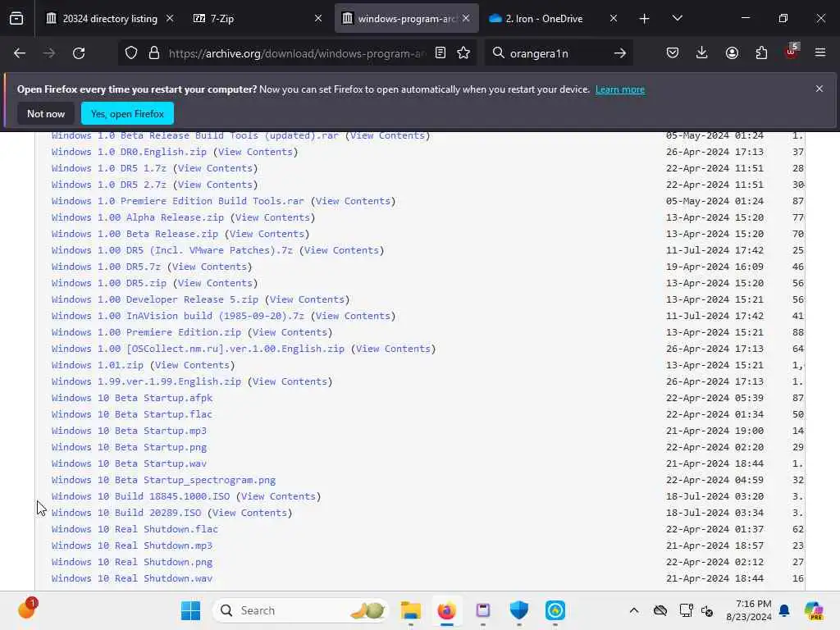Viewport: 840px width, 630px height.
Task: Open Firefox account icon
Action: tap(732, 53)
